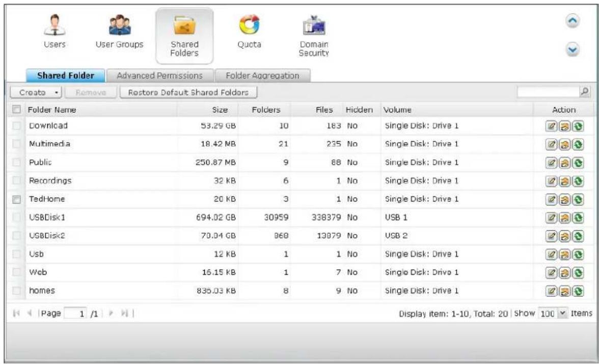Check the Web folder checkbox
The height and width of the screenshot is (364, 599).
tap(16, 272)
